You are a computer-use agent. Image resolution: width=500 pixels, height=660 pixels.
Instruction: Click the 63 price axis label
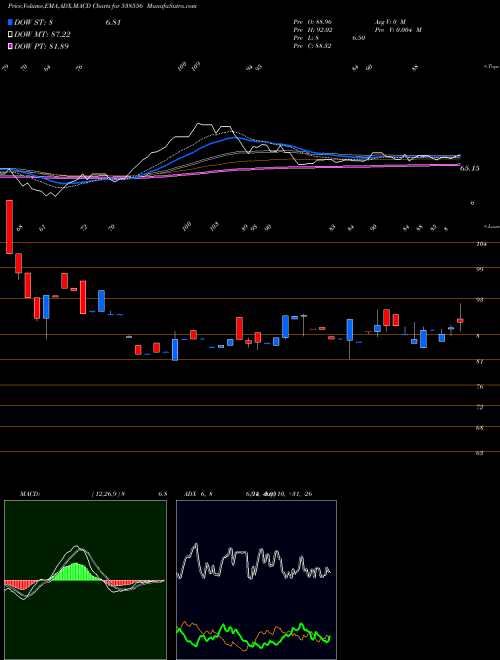[x=479, y=453]
